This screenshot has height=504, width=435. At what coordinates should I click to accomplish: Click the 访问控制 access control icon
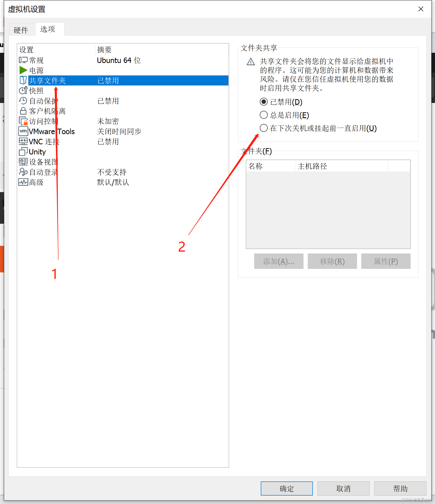23,121
